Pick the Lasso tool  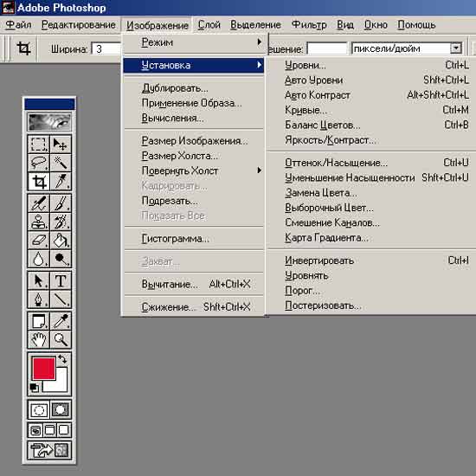pos(38,163)
